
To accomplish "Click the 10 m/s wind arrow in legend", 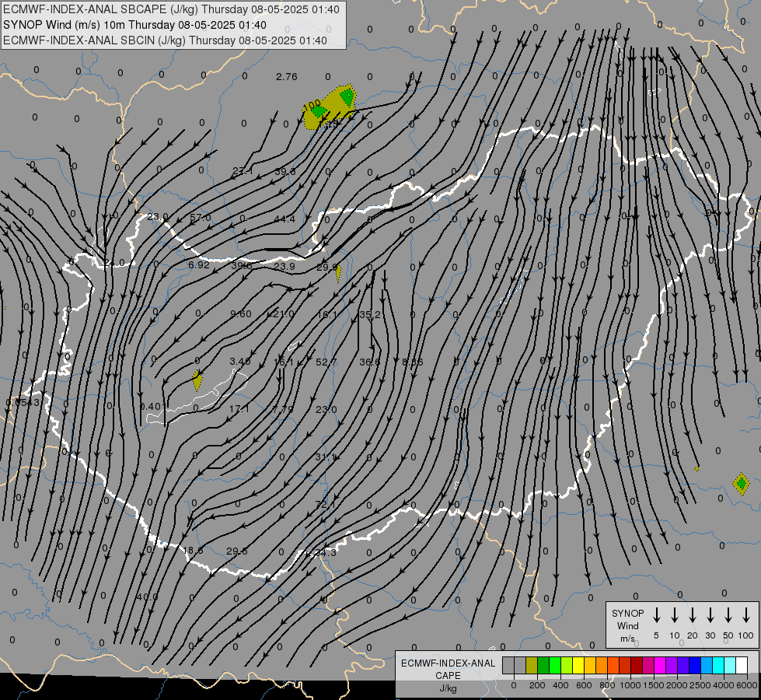I will [x=675, y=615].
